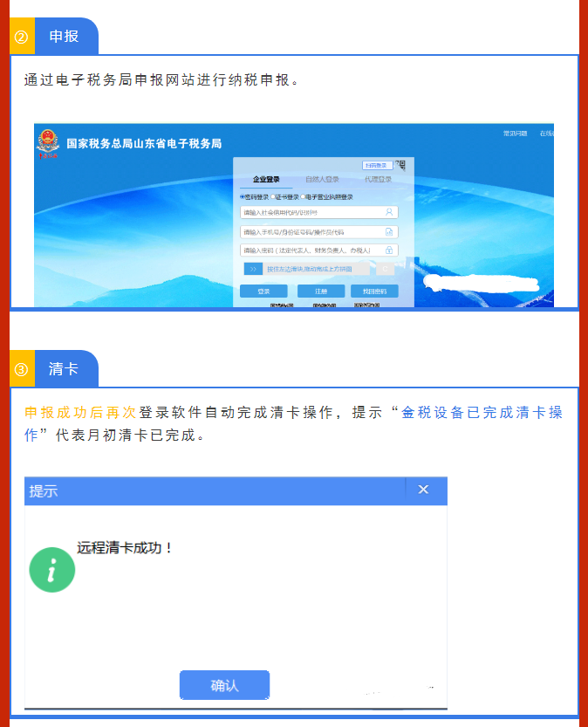
Task: Click the ID card icon in phone field
Action: 389,232
